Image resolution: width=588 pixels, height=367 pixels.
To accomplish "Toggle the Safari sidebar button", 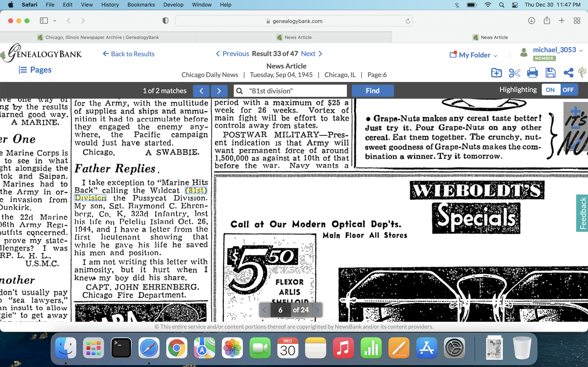I will pyautogui.click(x=44, y=21).
